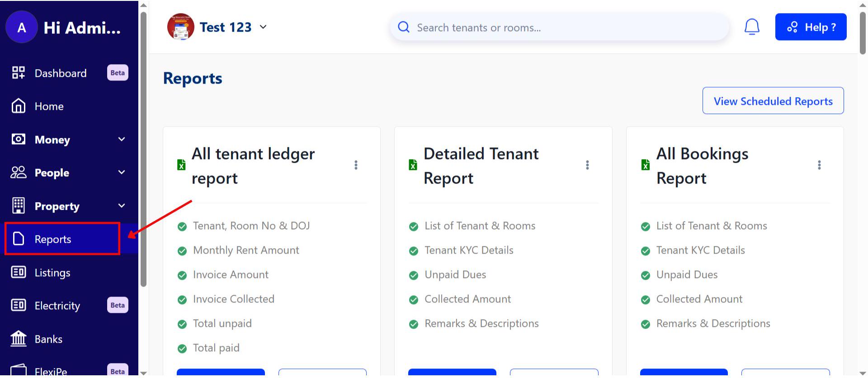Expand the Money menu in sidebar
The image size is (868, 378).
pos(121,140)
